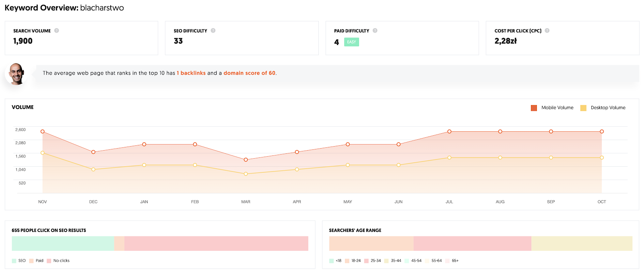Click the Neil Patel avatar image
Image resolution: width=644 pixels, height=275 pixels.
pos(17,74)
